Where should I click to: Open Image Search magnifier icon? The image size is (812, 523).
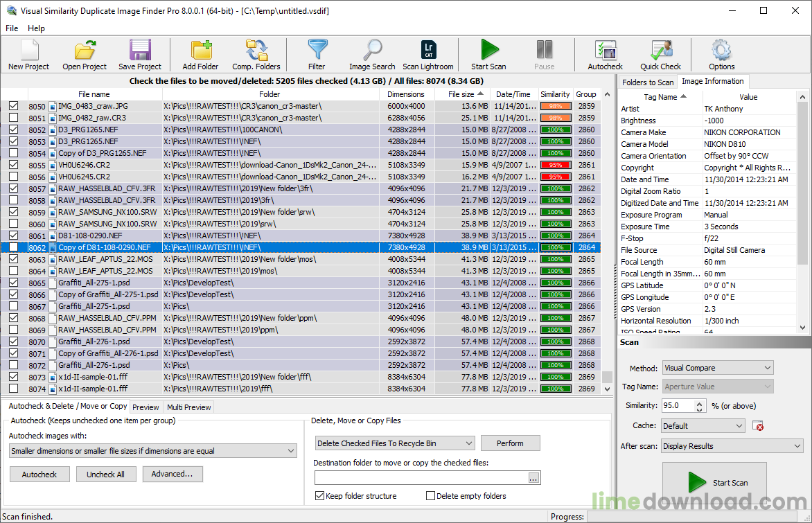(x=372, y=51)
